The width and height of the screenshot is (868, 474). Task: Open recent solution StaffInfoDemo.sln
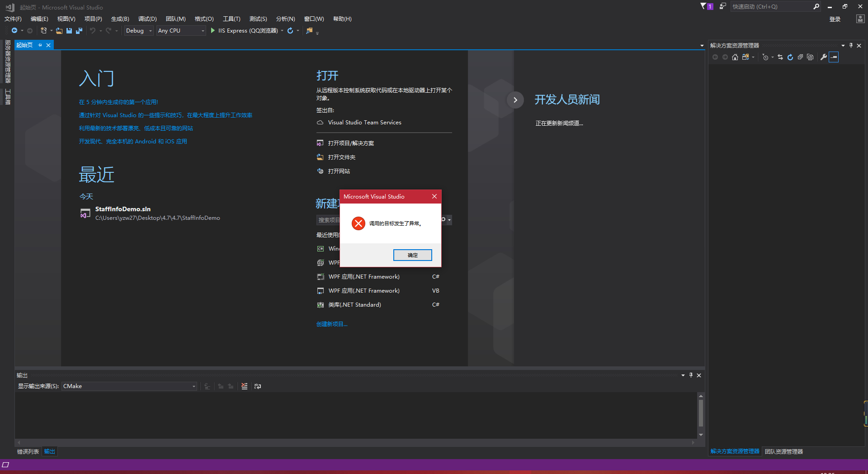click(x=123, y=209)
